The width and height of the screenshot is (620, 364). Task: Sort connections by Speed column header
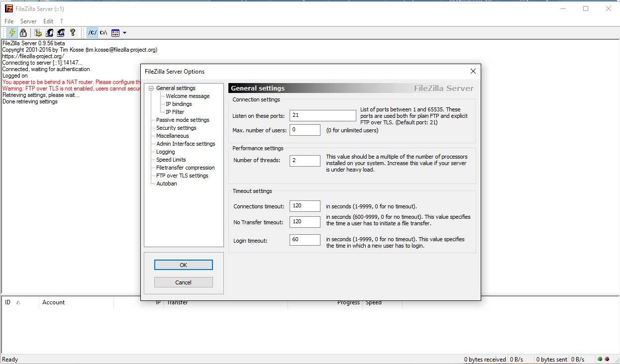point(382,303)
